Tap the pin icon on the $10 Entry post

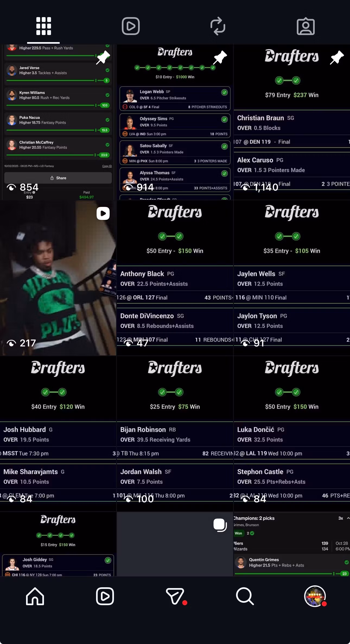tap(220, 57)
